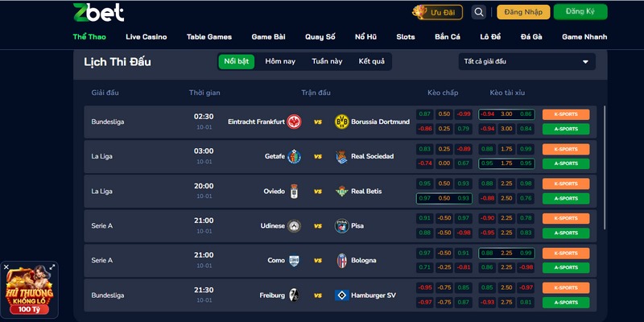The height and width of the screenshot is (322, 644).
Task: Click the Real Sociedad team crest
Action: click(341, 156)
